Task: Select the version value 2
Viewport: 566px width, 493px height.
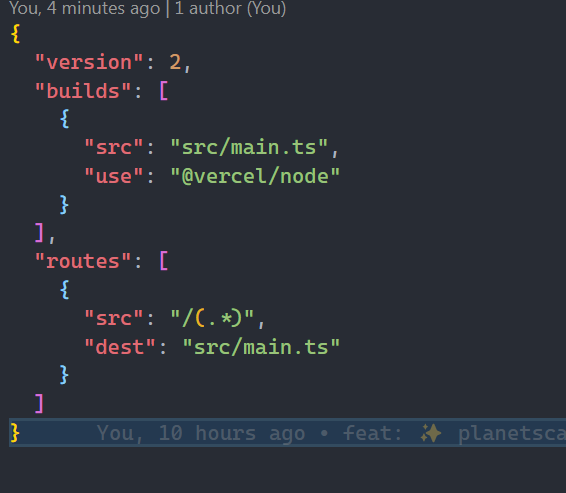Action: coord(175,62)
